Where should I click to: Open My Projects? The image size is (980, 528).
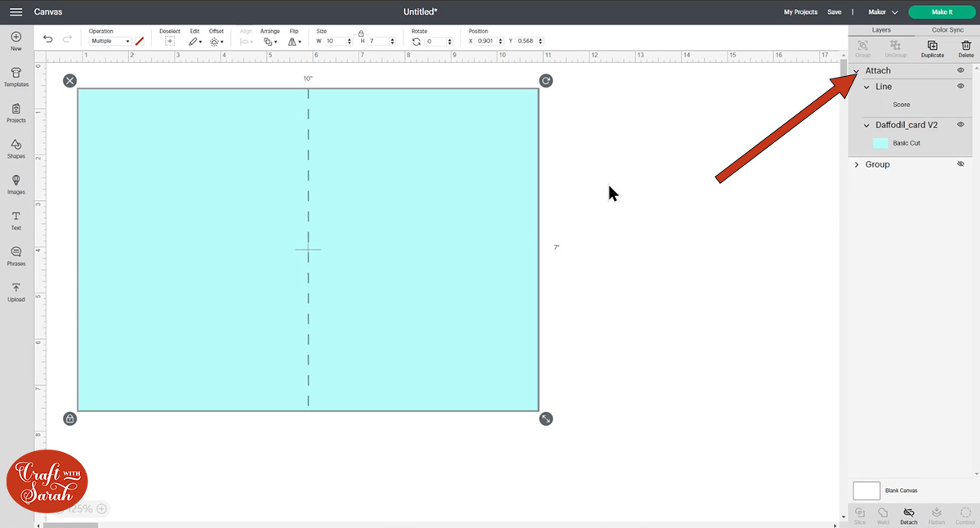tap(800, 12)
